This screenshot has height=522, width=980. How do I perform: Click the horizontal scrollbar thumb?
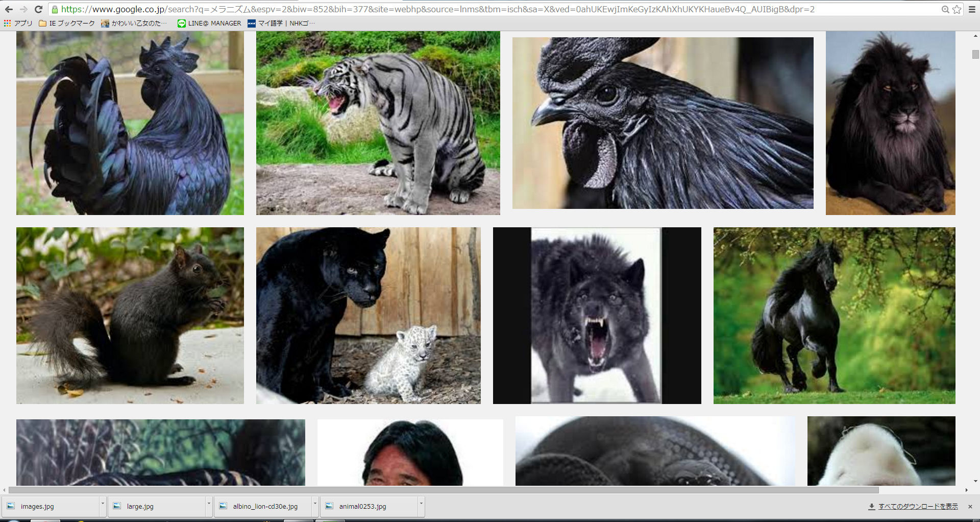click(444, 490)
